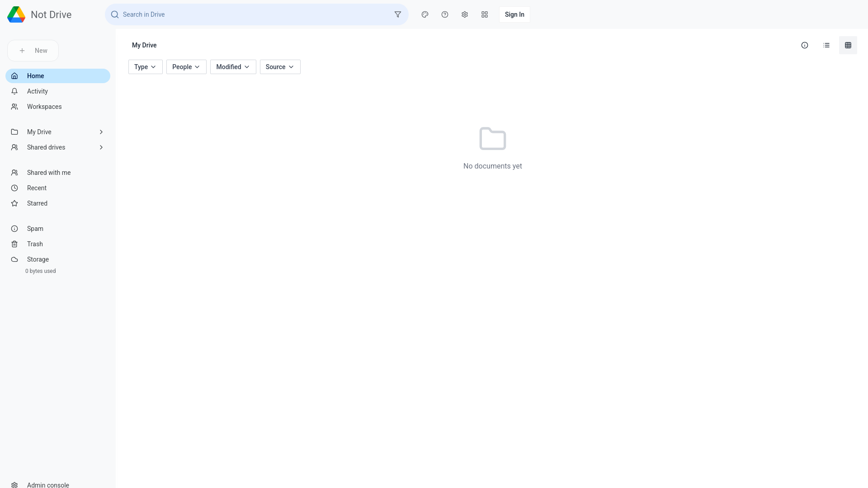Expand Shared drives chevron
The width and height of the screenshot is (868, 488).
click(x=101, y=147)
